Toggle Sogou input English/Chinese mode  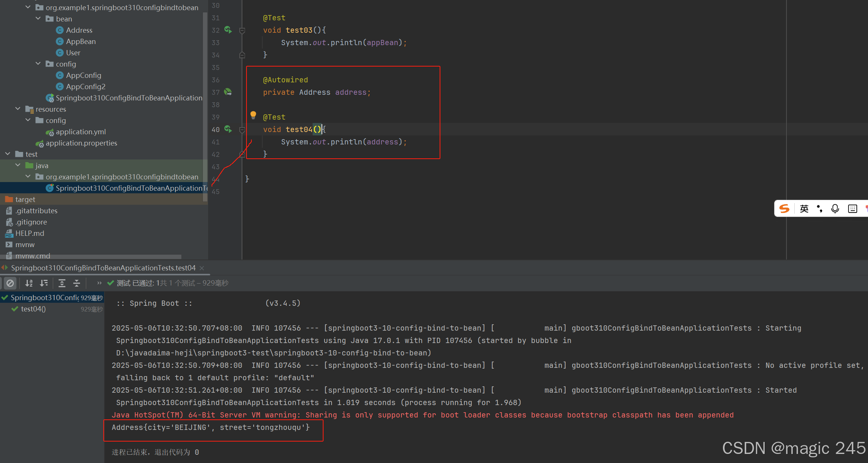(804, 209)
